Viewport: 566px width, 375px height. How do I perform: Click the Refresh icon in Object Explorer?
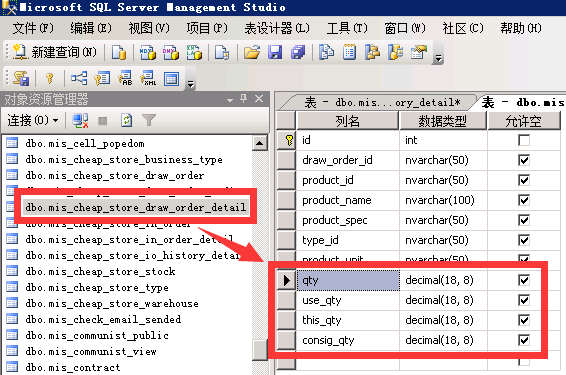click(126, 121)
